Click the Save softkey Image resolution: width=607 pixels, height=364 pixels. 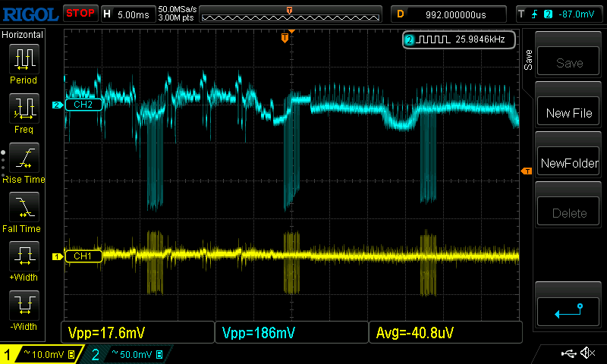[568, 61]
